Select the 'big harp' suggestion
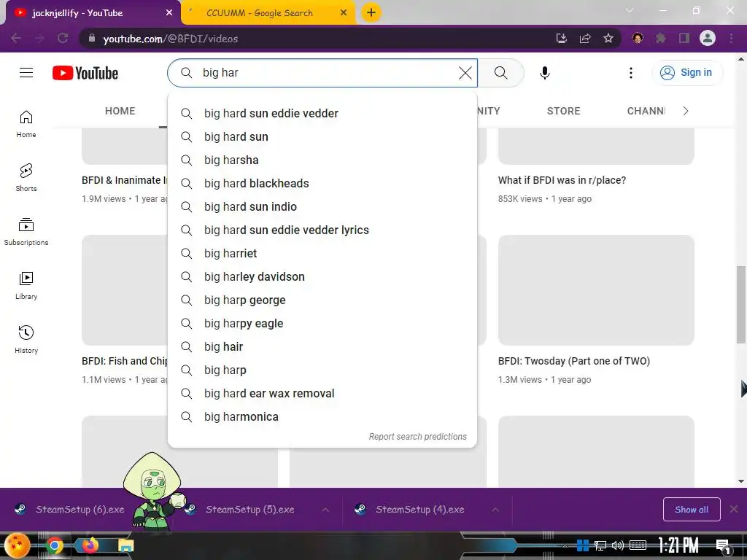 322,370
